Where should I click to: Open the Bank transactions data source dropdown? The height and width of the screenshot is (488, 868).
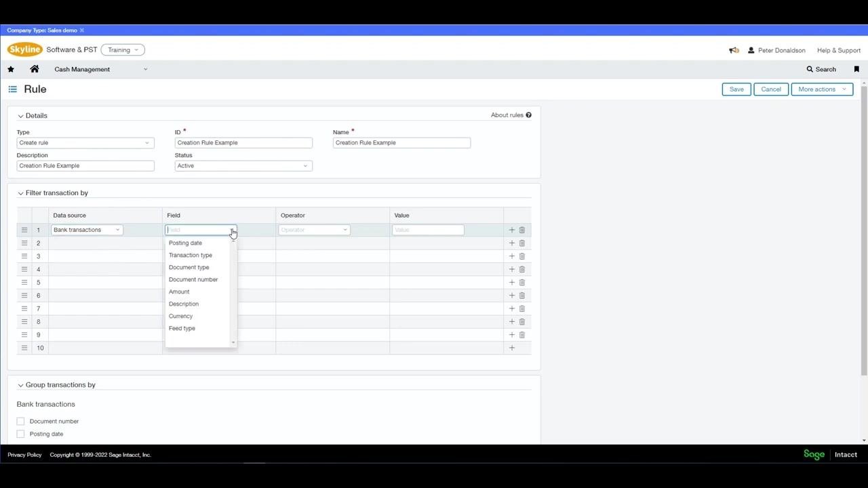click(x=87, y=230)
